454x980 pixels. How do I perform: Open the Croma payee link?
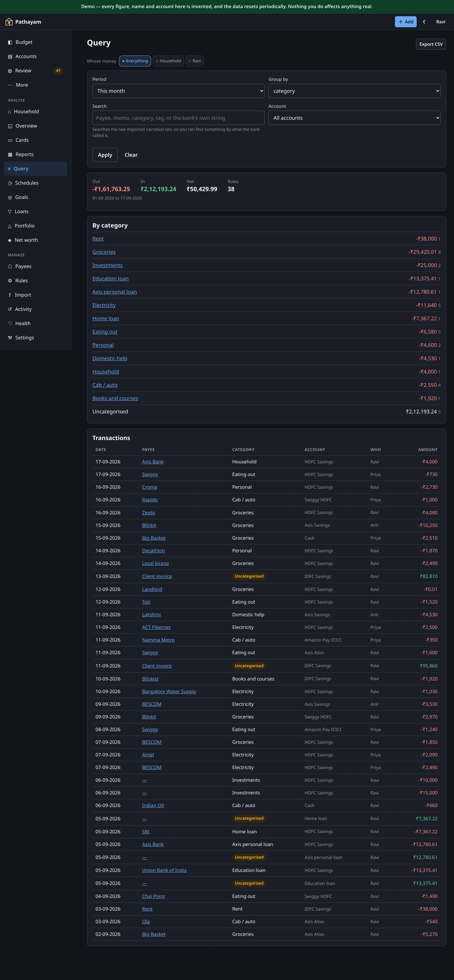click(149, 487)
